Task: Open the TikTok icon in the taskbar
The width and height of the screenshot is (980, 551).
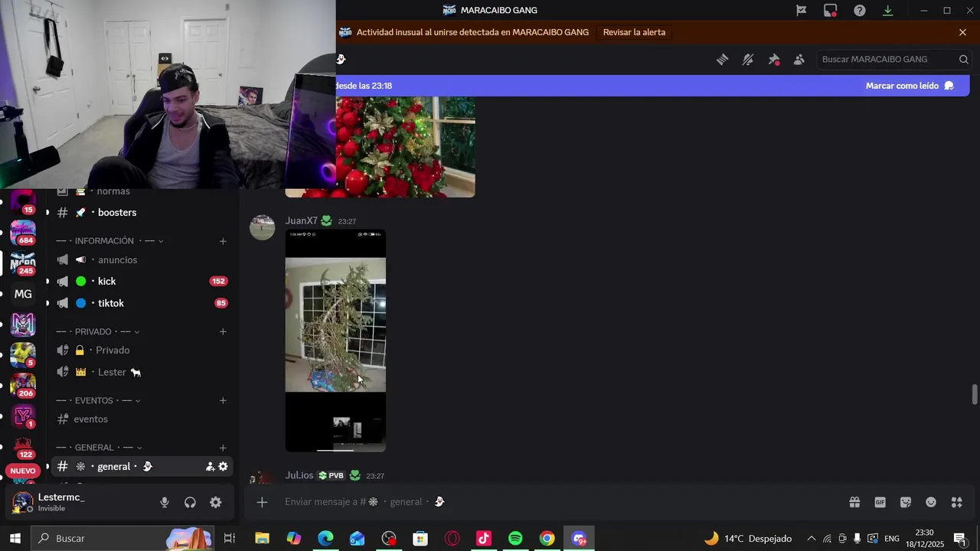Action: [484, 539]
